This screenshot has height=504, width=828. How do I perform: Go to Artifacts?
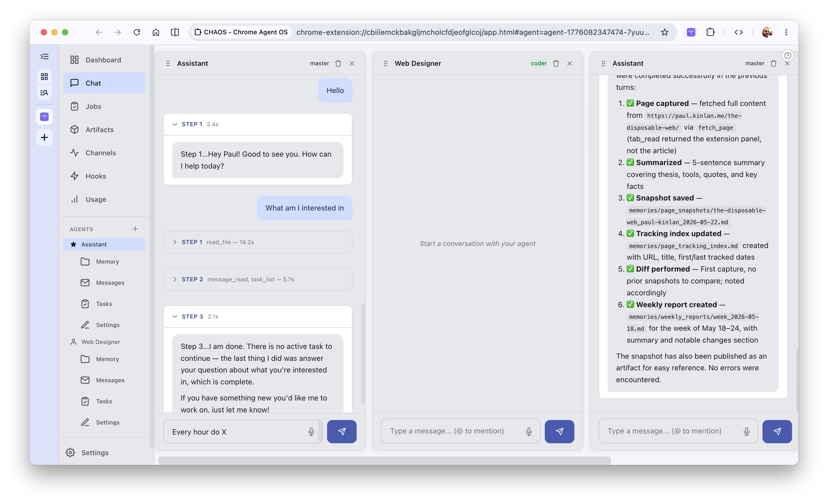point(104,129)
